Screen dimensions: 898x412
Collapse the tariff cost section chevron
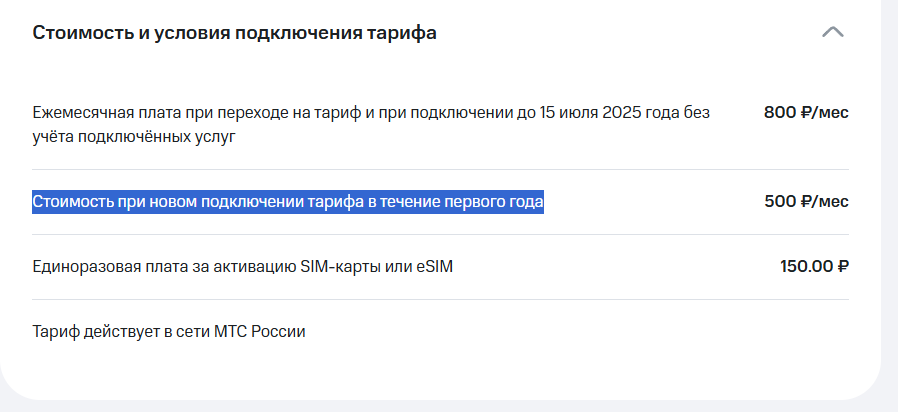tap(832, 32)
